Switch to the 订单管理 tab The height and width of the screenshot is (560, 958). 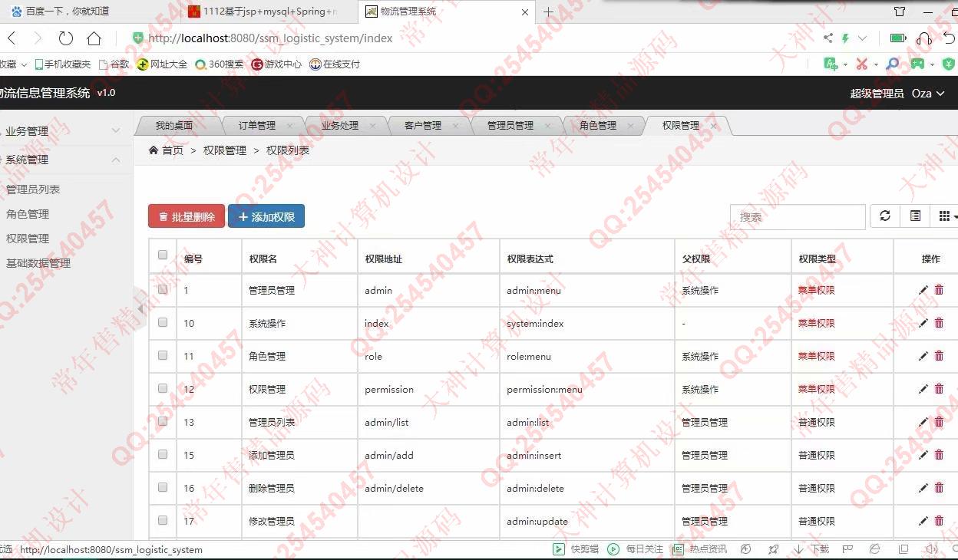click(257, 125)
